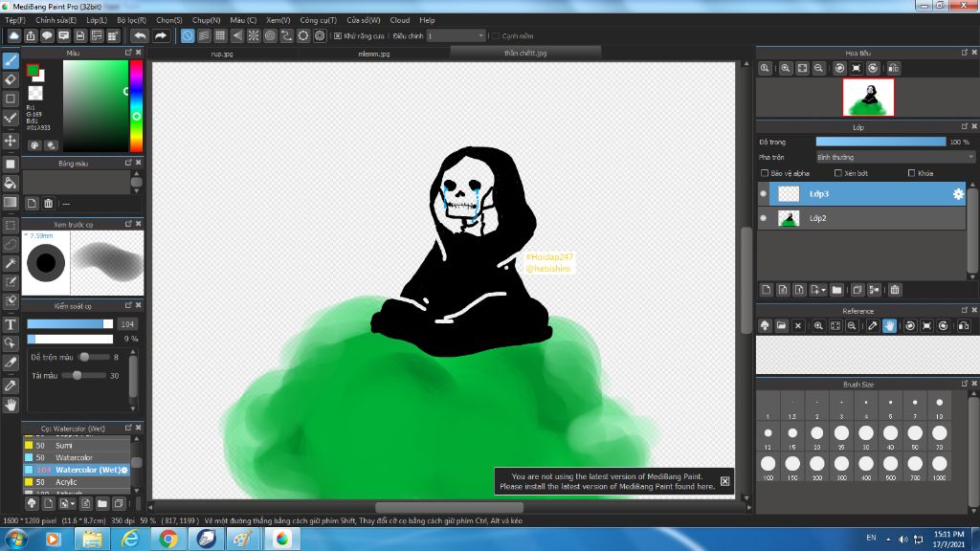The width and height of the screenshot is (980, 551).
Task: Hide the Lớp3 layer
Action: (x=763, y=194)
